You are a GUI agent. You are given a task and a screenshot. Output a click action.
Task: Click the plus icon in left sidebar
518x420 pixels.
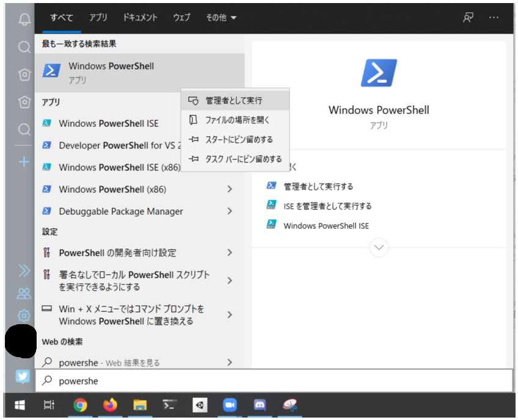24,162
